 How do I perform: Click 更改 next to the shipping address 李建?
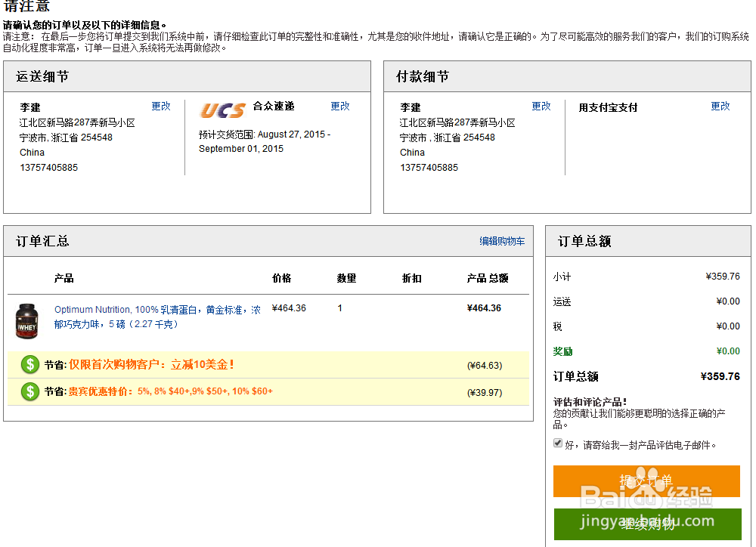pos(161,106)
